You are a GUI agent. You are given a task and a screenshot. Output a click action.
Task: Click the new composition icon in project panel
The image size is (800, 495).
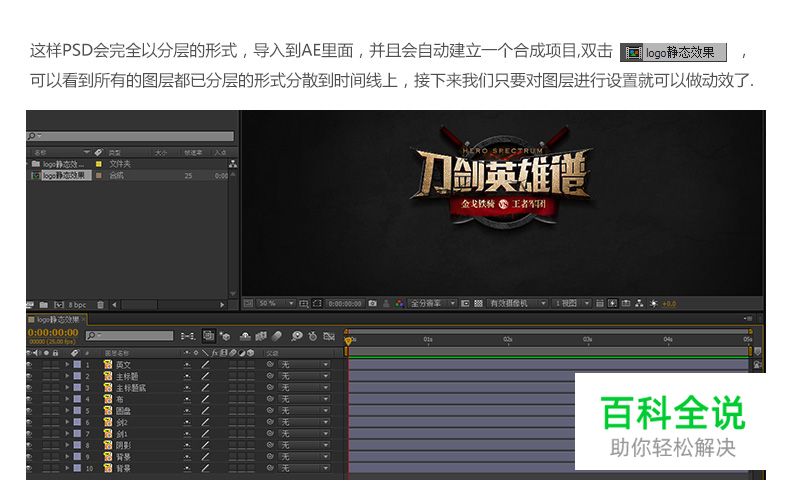pos(59,305)
